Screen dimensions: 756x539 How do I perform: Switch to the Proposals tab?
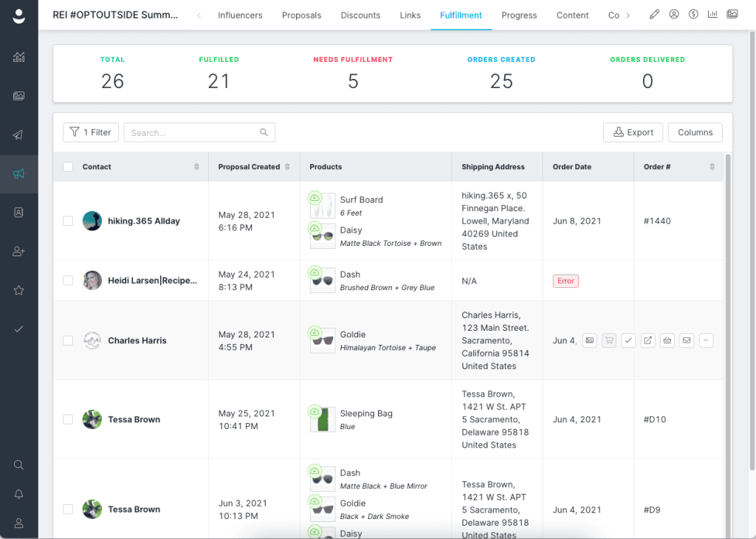(301, 16)
